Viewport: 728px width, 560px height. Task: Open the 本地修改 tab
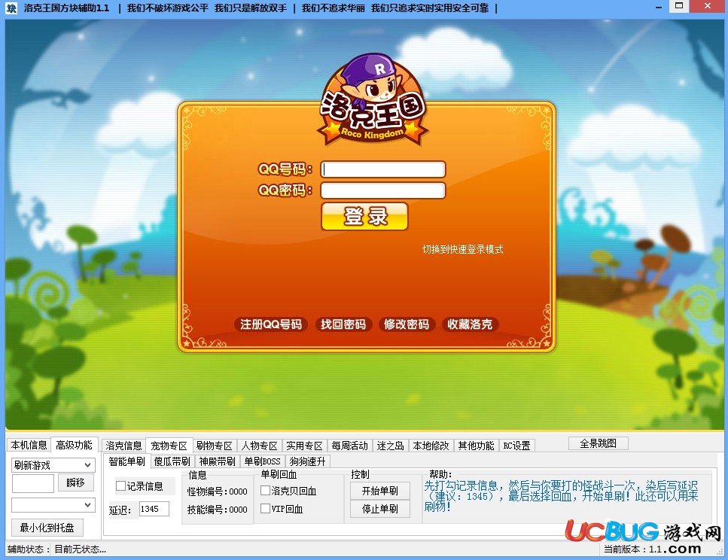[431, 446]
